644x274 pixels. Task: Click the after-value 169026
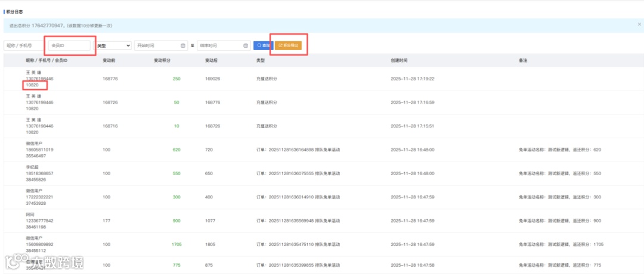click(213, 79)
